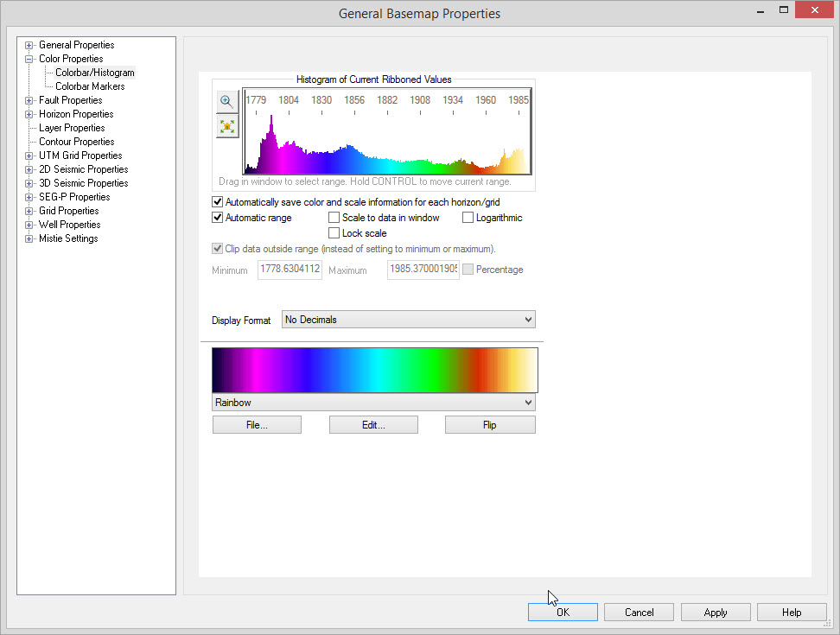
Task: Select Contour Properties in the tree
Action: tap(76, 142)
